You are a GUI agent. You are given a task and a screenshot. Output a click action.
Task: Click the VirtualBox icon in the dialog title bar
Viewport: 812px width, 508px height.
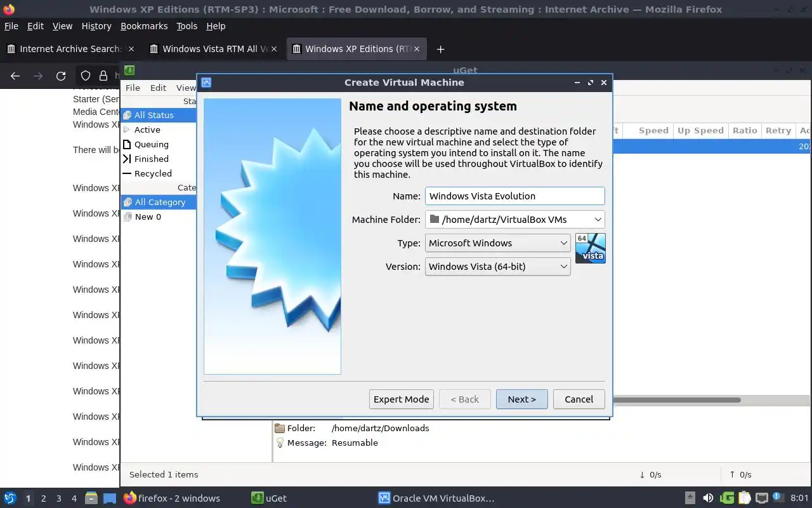(206, 83)
